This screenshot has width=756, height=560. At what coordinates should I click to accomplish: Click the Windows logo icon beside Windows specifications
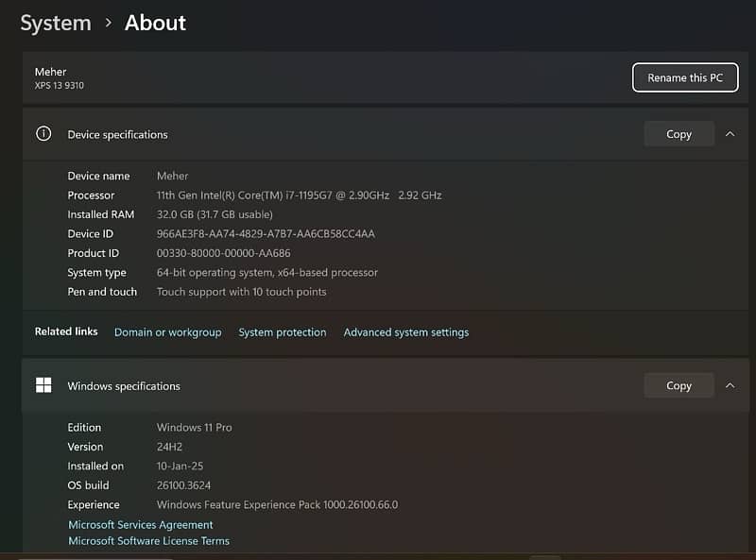click(43, 385)
